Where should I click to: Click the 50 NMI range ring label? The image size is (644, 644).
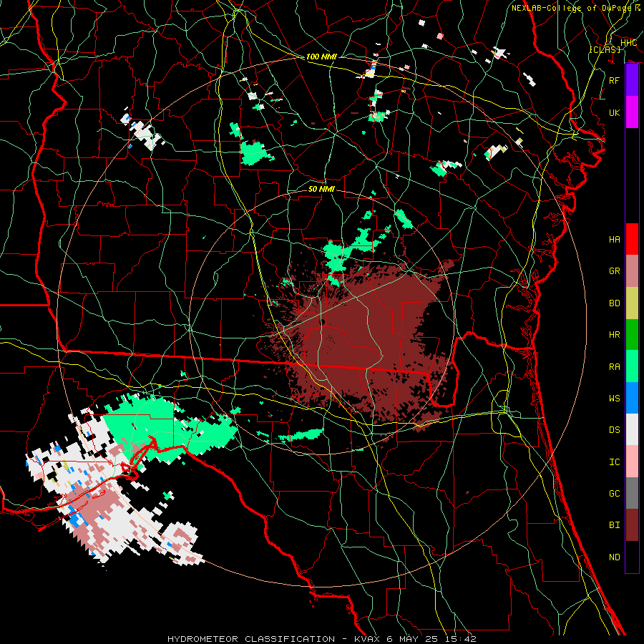[x=321, y=189]
